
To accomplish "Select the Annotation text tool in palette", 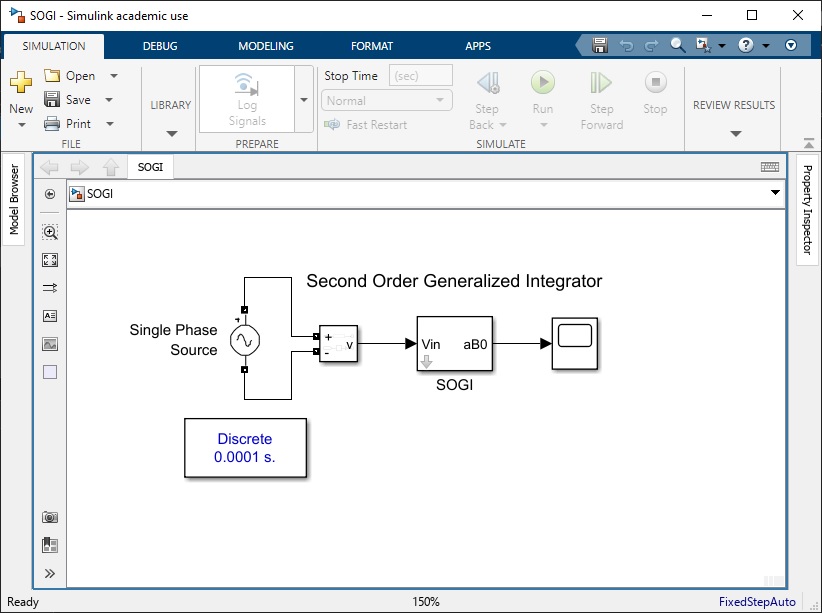I will tap(50, 316).
